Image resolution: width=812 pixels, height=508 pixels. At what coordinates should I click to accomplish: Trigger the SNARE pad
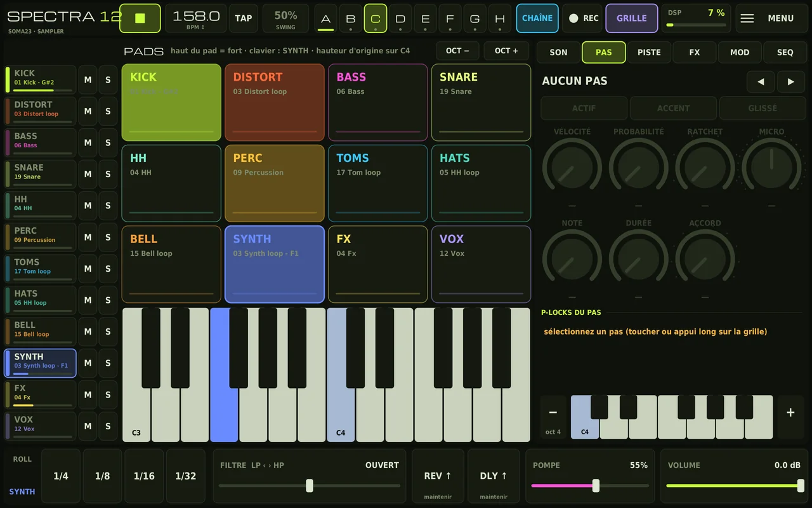click(481, 102)
